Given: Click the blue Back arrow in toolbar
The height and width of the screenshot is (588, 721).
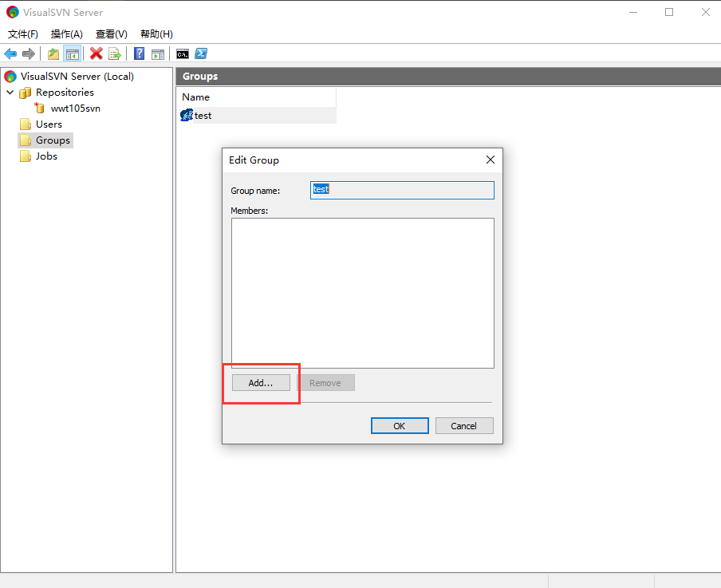Looking at the screenshot, I should coord(10,53).
